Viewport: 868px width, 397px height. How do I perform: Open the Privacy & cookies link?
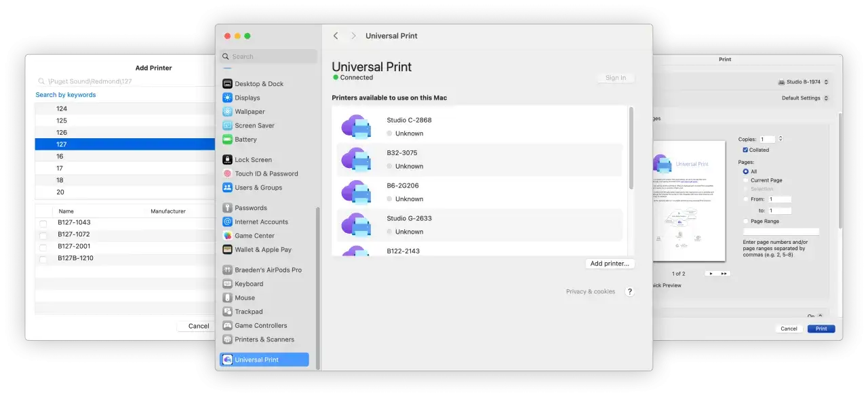[590, 291]
